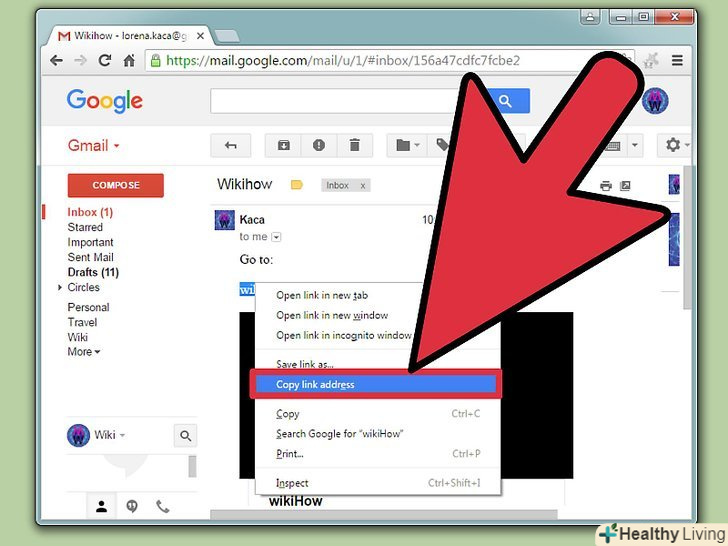Click the yellow importance marker beside Wikihow
728x546 pixels.
pyautogui.click(x=297, y=185)
